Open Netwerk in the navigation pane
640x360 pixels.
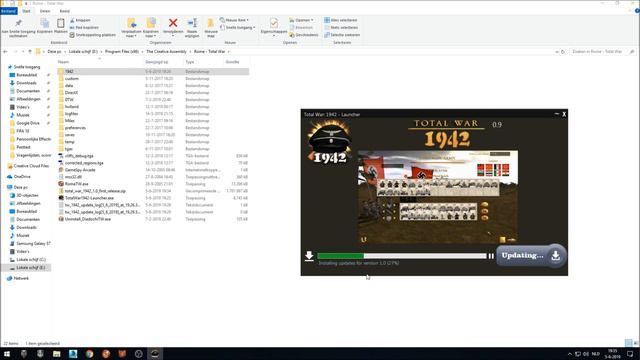[21, 278]
